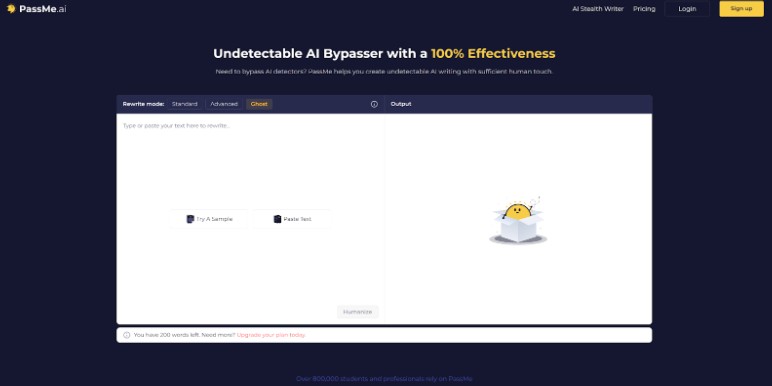This screenshot has width=772, height=386.
Task: Select the Standard rewrite mode
Action: tap(185, 104)
